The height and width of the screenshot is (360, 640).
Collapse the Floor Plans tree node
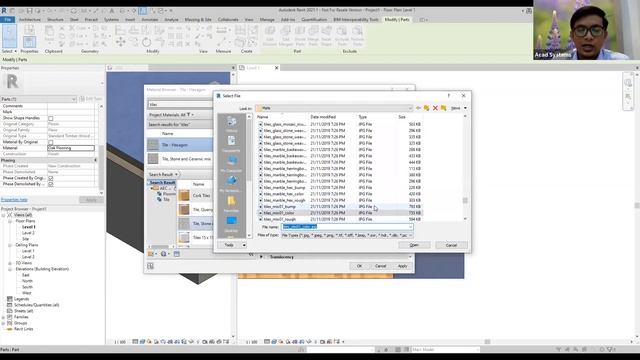(x=10, y=221)
